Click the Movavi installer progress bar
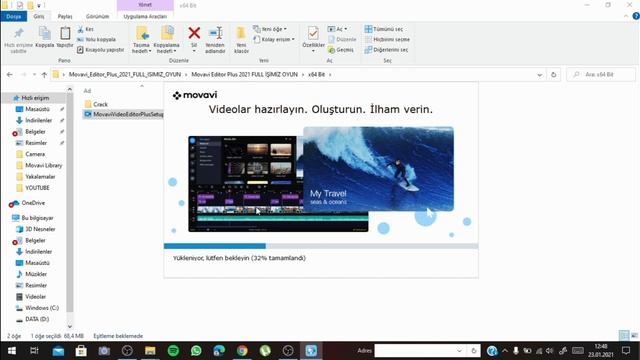 [x=321, y=246]
